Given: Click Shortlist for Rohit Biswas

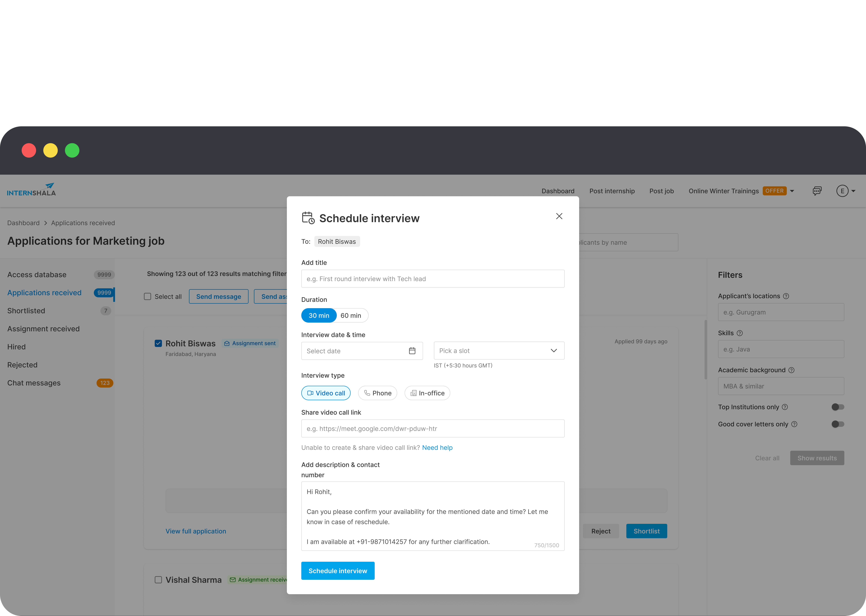Looking at the screenshot, I should pos(646,531).
